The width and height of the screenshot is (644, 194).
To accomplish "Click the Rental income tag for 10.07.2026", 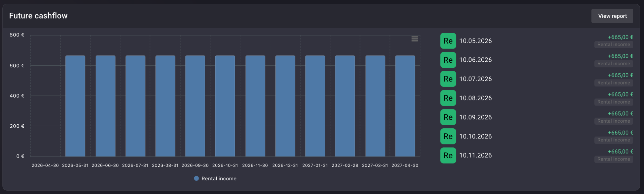I will (x=614, y=83).
